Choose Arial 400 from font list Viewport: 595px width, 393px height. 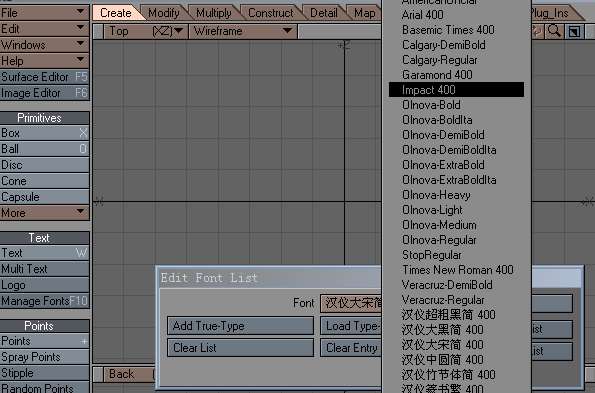(456, 15)
